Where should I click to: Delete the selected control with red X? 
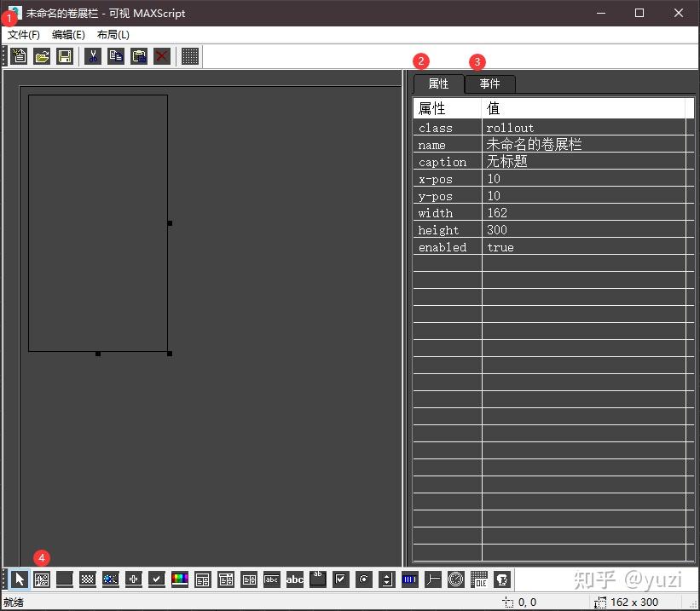tap(160, 55)
